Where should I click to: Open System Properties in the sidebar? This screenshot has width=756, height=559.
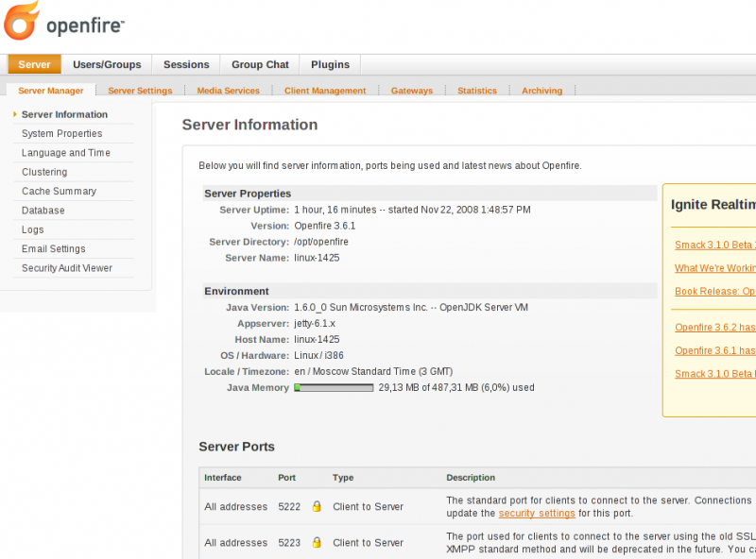61,133
